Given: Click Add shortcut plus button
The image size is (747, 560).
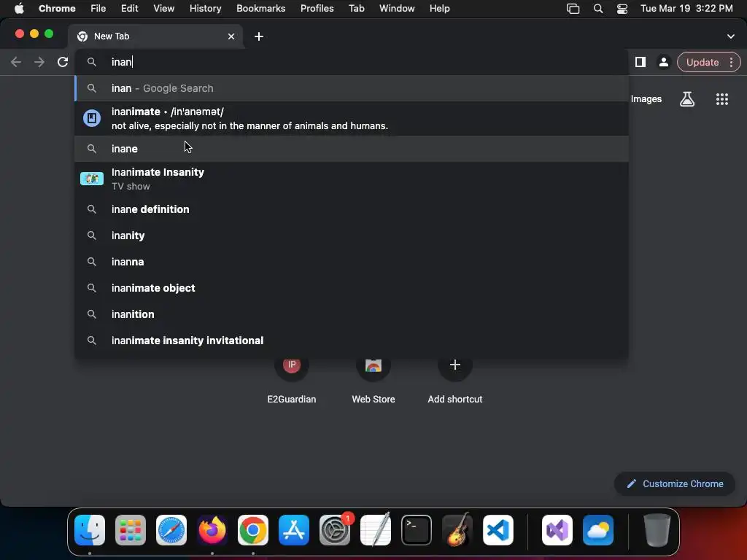Looking at the screenshot, I should (x=455, y=365).
